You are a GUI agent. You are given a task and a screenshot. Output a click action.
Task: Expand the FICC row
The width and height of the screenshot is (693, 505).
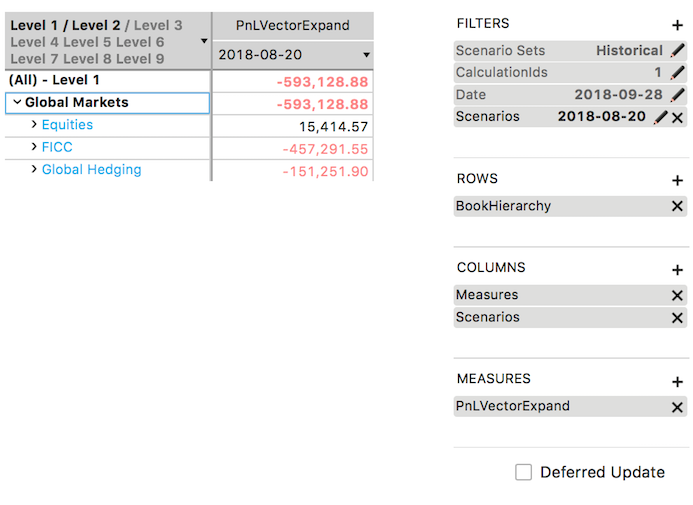click(34, 147)
